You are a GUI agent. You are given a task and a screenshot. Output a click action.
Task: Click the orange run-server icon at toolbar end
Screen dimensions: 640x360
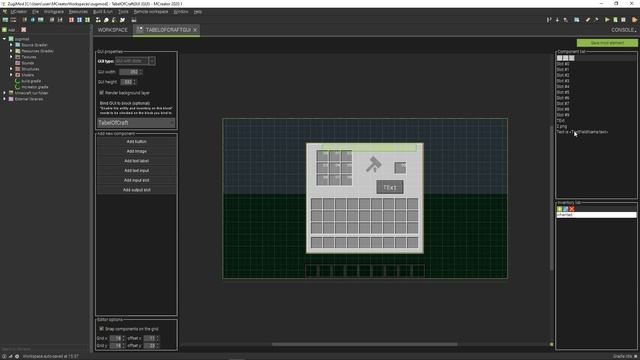click(634, 20)
